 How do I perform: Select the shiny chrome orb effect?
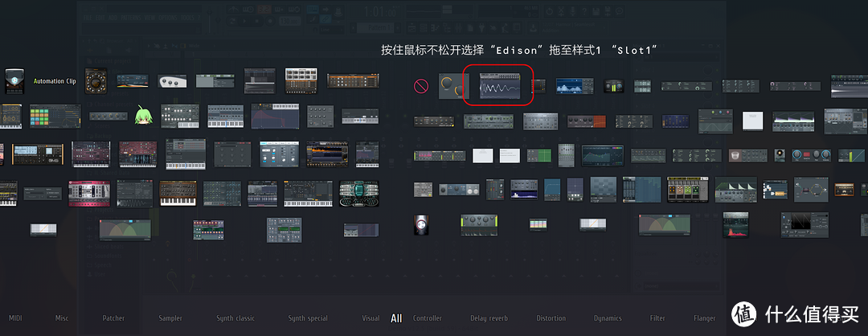pyautogui.click(x=422, y=225)
